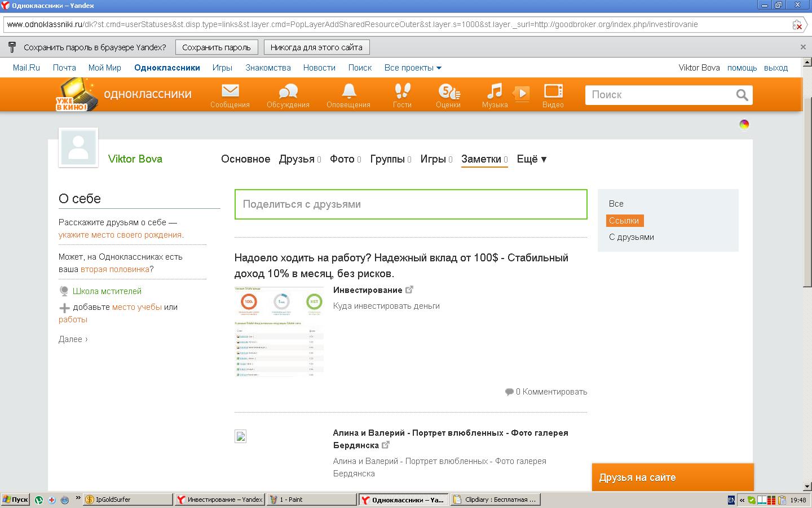Screen dimensions: 812x508
Task: Open external link icon next to Инвестирование
Action: coord(409,290)
